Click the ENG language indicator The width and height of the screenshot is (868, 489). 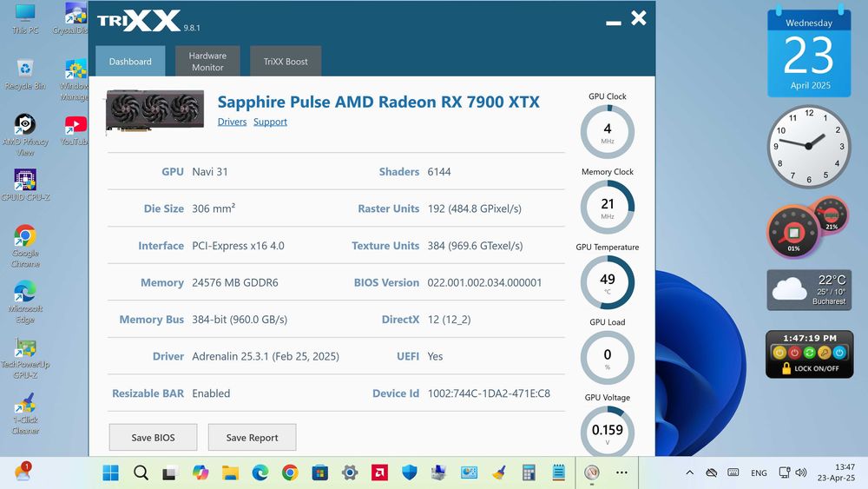[x=759, y=473]
